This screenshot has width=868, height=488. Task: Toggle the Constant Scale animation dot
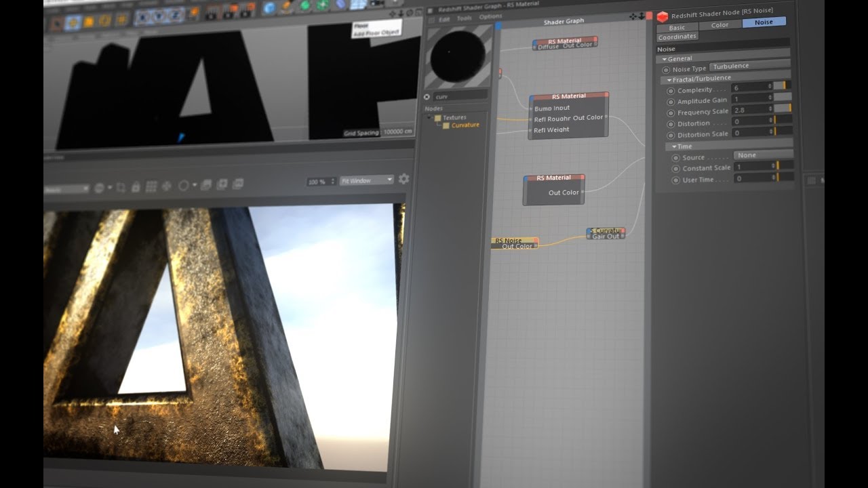pos(675,168)
